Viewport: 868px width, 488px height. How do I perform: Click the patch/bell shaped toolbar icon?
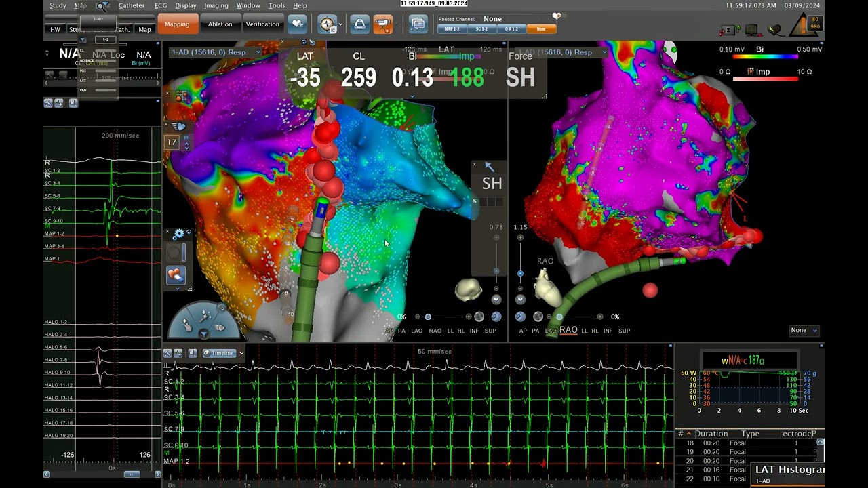coord(359,24)
